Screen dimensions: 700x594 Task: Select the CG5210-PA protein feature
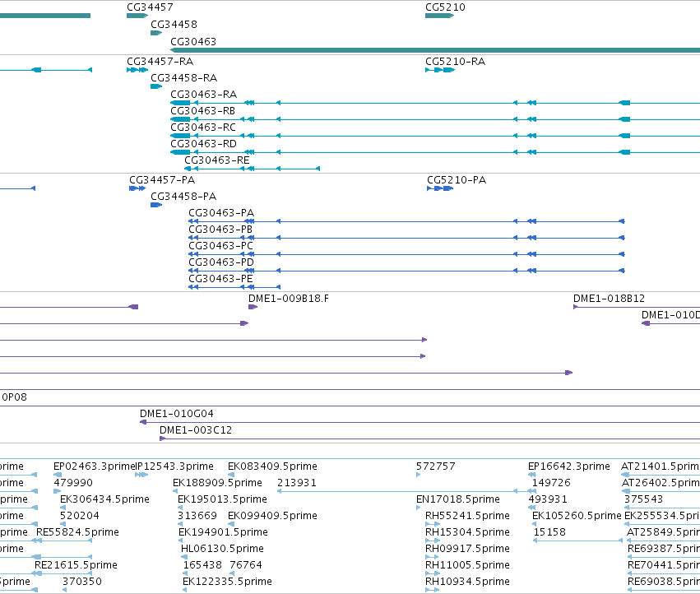pos(440,188)
